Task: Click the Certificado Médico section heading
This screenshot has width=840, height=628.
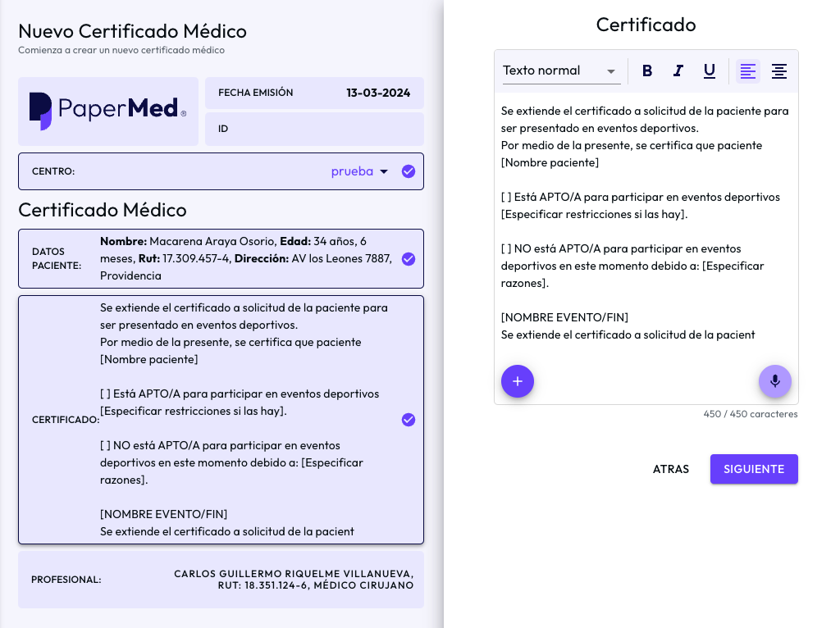Action: pyautogui.click(x=103, y=210)
